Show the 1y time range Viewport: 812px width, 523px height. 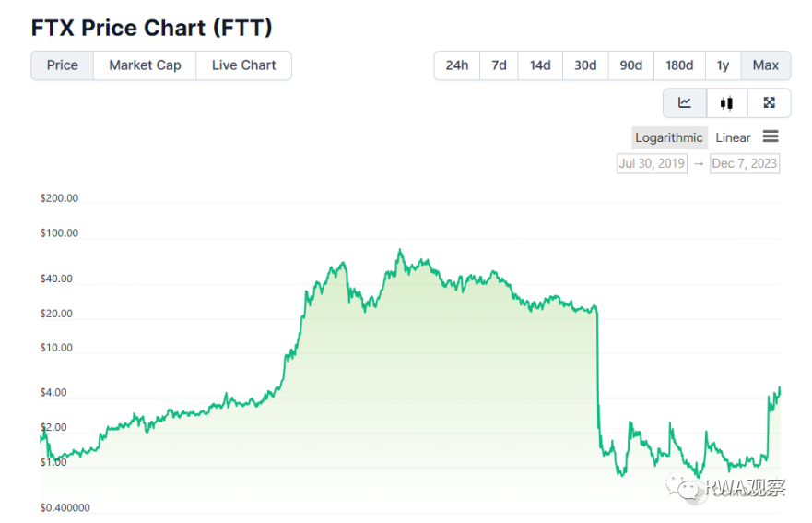(723, 65)
